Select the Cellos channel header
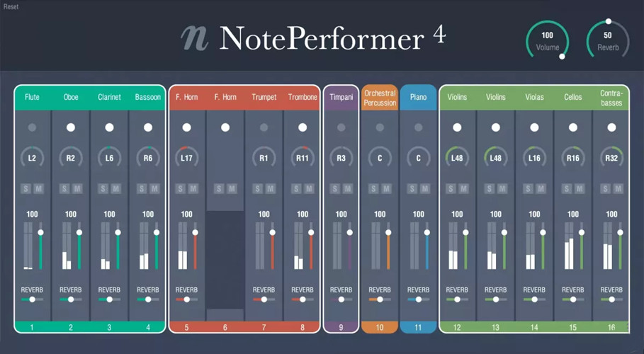 click(x=573, y=97)
